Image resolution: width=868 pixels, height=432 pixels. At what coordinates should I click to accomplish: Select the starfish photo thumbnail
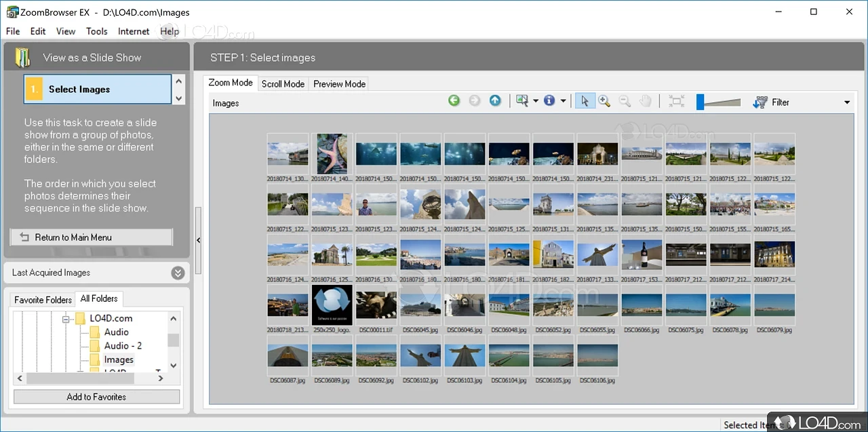(332, 153)
